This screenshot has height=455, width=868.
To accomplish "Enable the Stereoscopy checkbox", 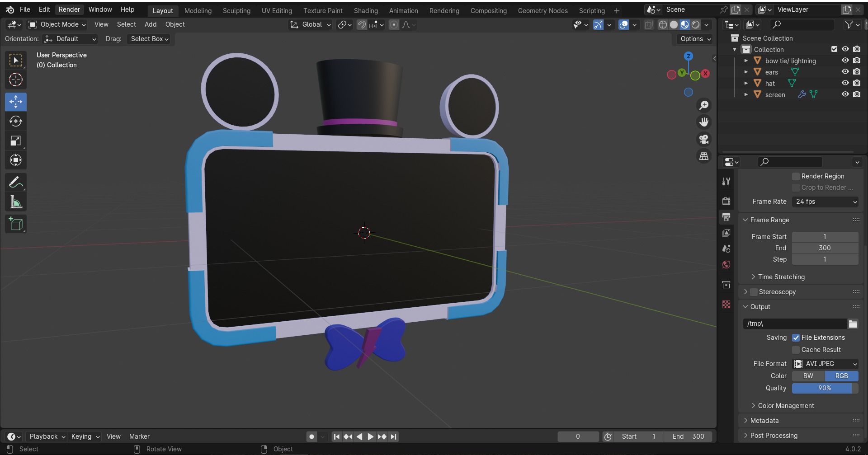I will 754,292.
